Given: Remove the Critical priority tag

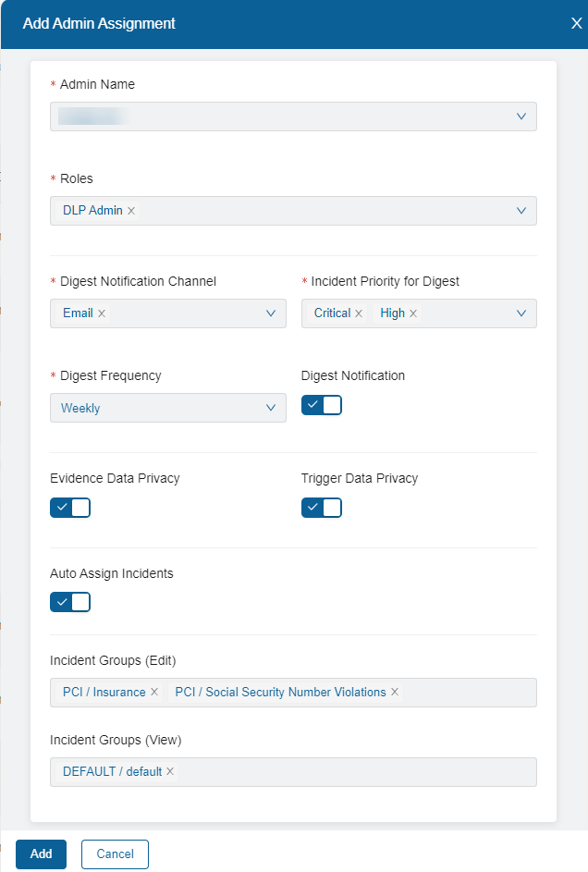Looking at the screenshot, I should [x=359, y=313].
